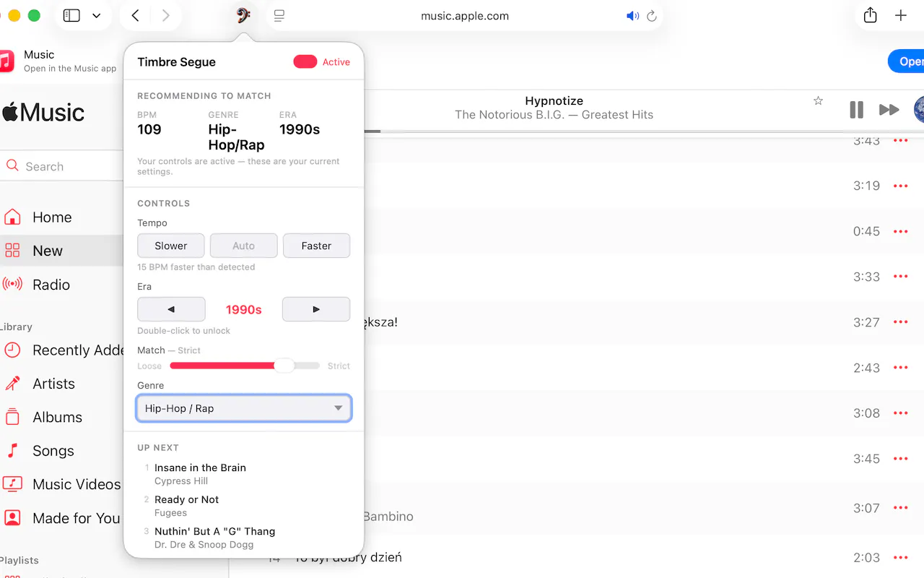Go back to the previous page
The height and width of the screenshot is (578, 924).
point(135,15)
